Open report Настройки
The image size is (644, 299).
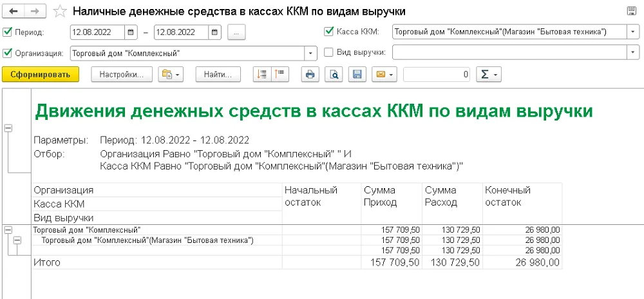[122, 74]
